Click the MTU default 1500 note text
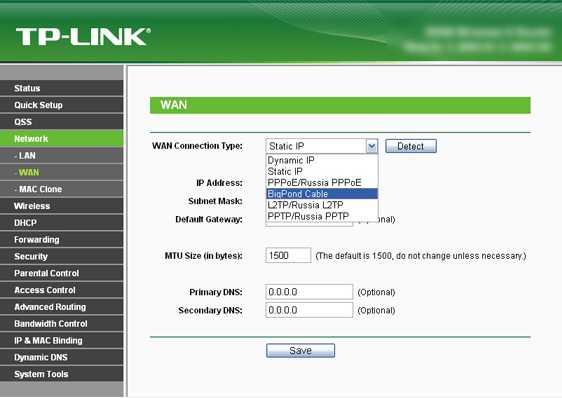The width and height of the screenshot is (562, 398). (421, 256)
